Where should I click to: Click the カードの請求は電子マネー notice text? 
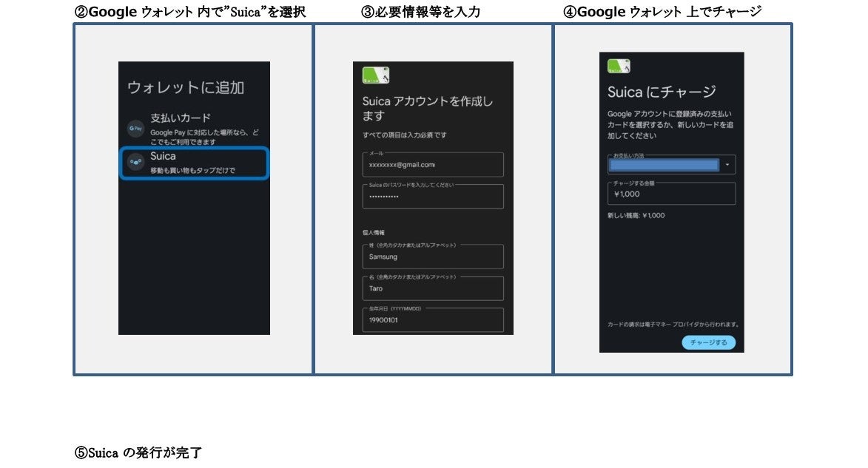pyautogui.click(x=673, y=324)
